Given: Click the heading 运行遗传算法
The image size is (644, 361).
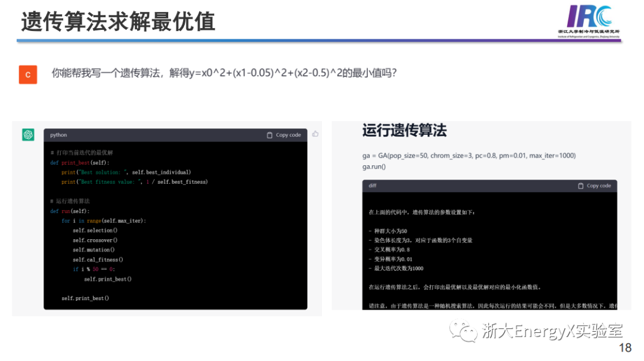Looking at the screenshot, I should 404,130.
